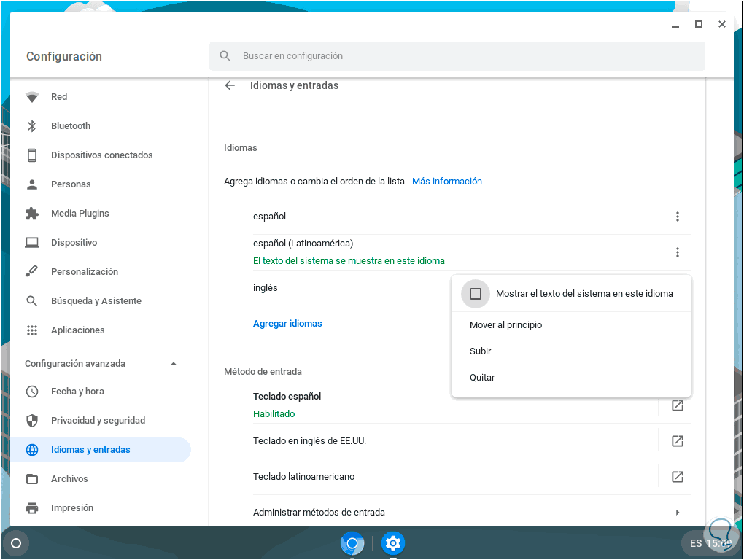Click Agregar idiomas link
Viewport: 744px width, 560px height.
click(287, 324)
